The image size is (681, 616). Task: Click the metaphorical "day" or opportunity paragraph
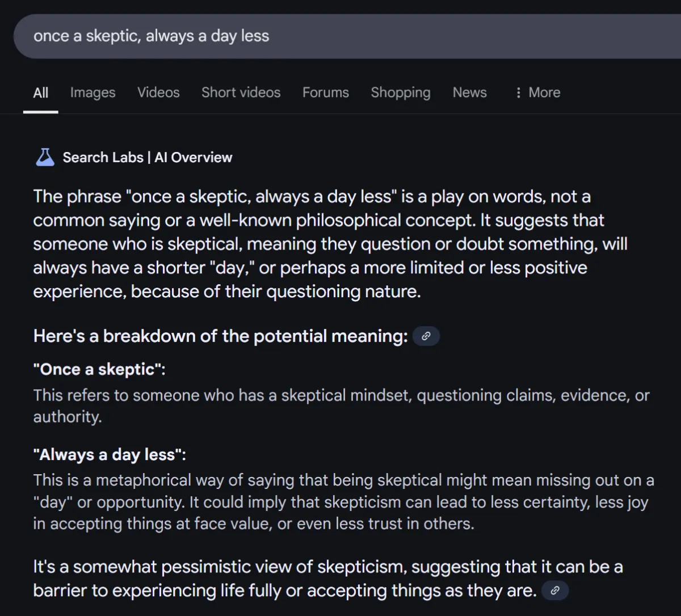343,502
